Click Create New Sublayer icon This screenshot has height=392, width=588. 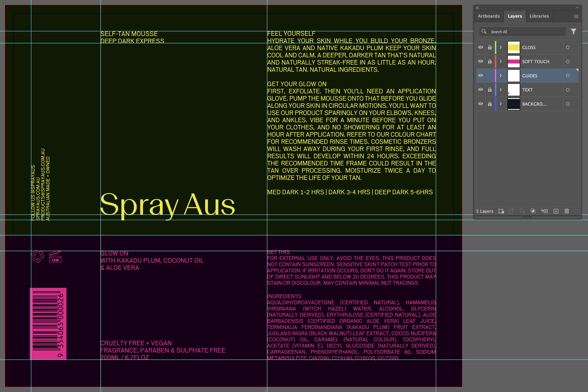(x=544, y=211)
